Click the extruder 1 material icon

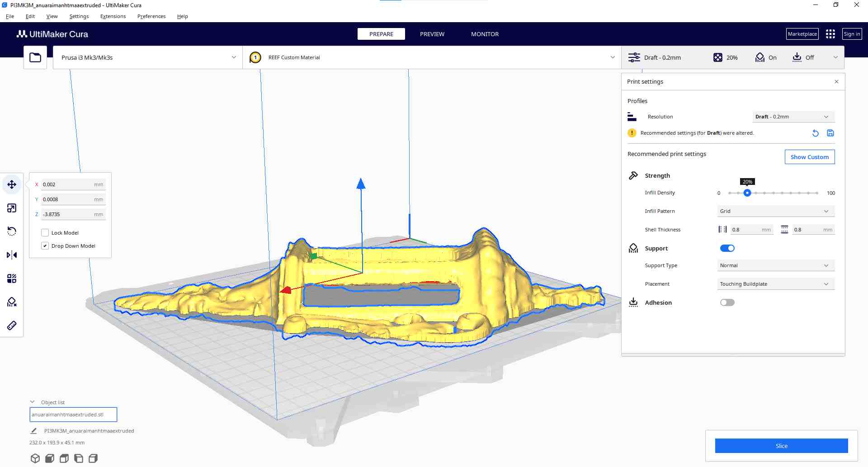(x=255, y=57)
